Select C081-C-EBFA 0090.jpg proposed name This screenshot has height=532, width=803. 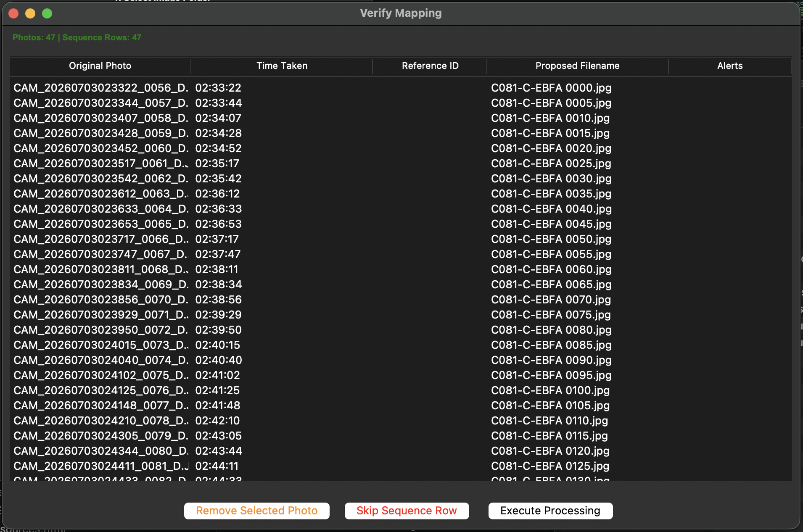[551, 360]
